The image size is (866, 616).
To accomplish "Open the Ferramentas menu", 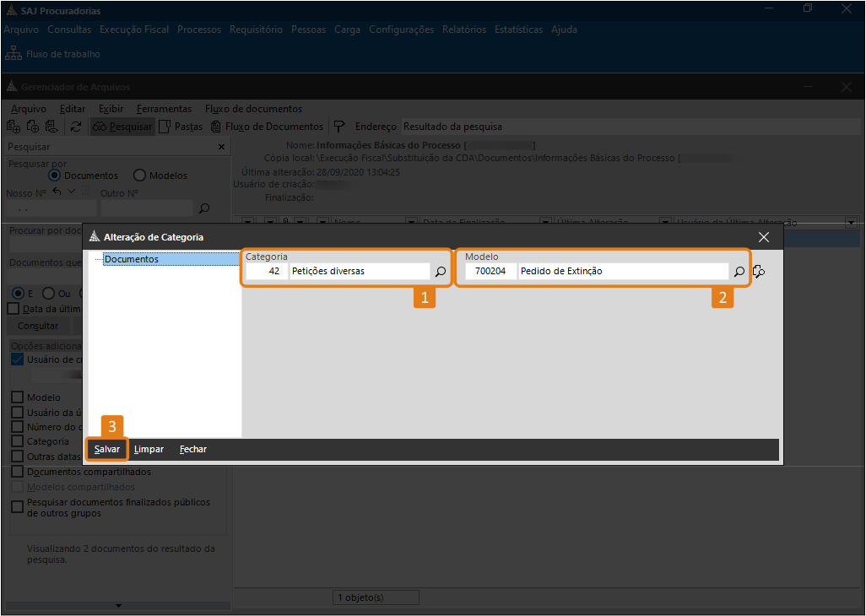I will [x=164, y=109].
